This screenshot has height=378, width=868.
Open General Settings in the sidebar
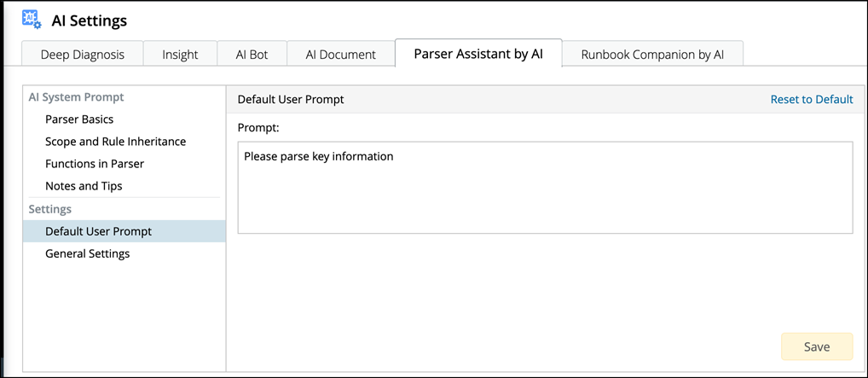pos(87,253)
